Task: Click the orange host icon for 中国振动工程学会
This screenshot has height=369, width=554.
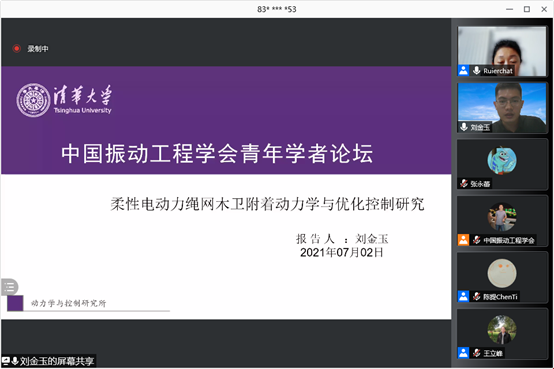Action: click(464, 240)
